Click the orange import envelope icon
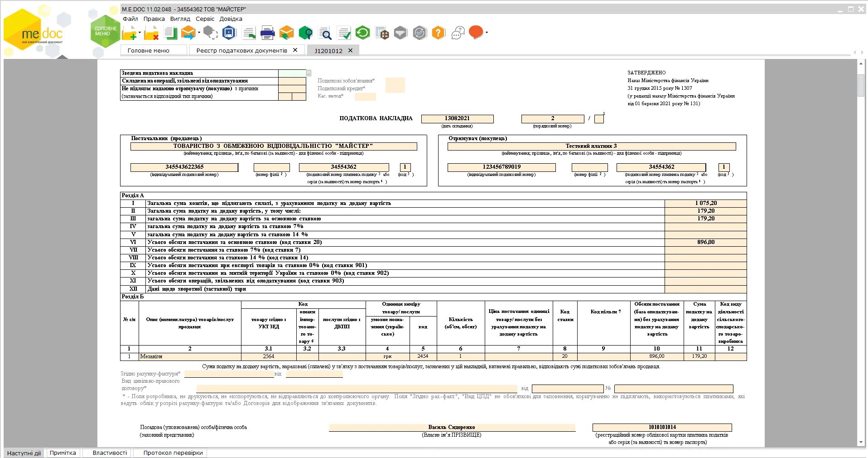Image resolution: width=868 pixels, height=458 pixels. pyautogui.click(x=287, y=33)
